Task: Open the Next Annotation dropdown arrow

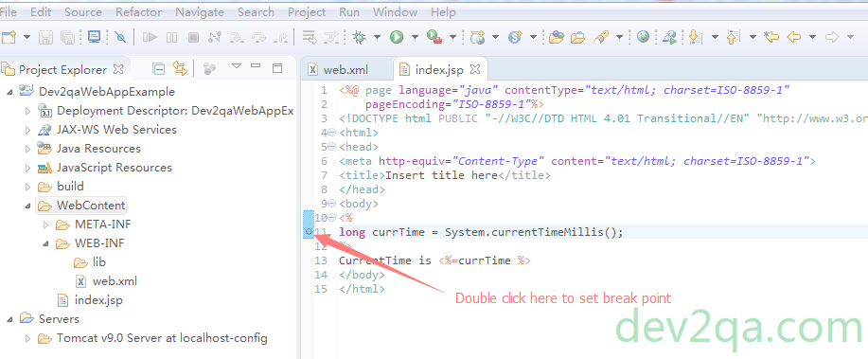Action: (x=715, y=37)
